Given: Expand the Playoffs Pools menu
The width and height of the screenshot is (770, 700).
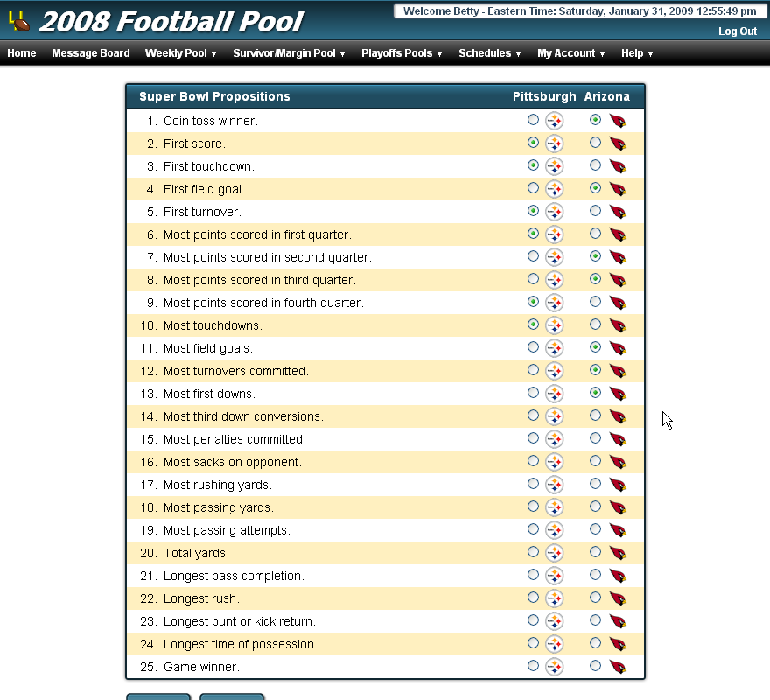Looking at the screenshot, I should tap(402, 53).
